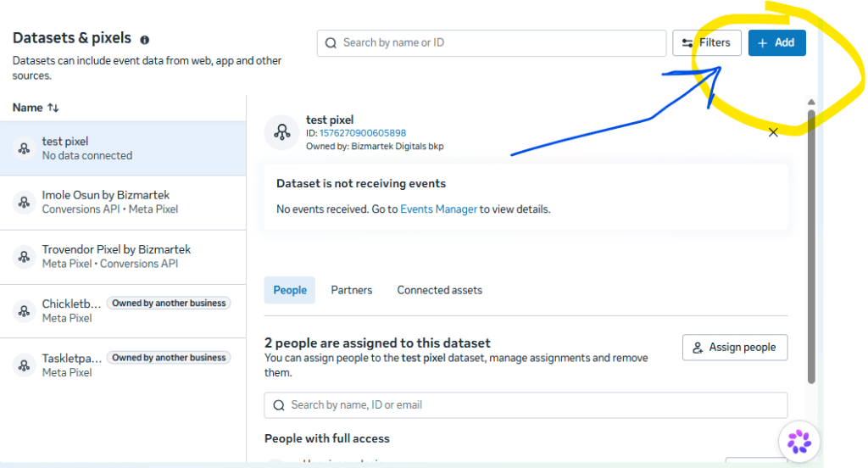Select Trovendor Pixel by Bizmartek row
This screenshot has width=868, height=468.
point(123,257)
